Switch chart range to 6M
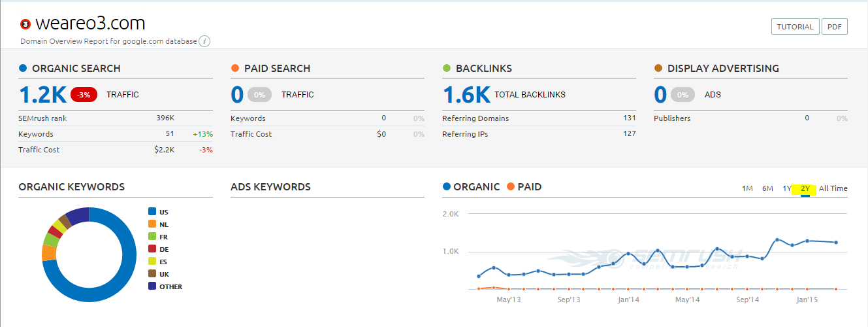This screenshot has height=327, width=868. pyautogui.click(x=767, y=188)
